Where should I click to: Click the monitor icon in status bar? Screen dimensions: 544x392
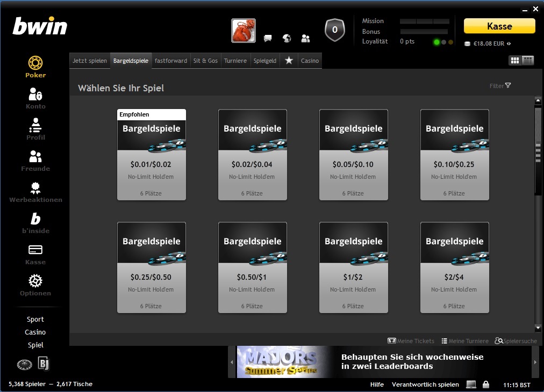(x=471, y=384)
